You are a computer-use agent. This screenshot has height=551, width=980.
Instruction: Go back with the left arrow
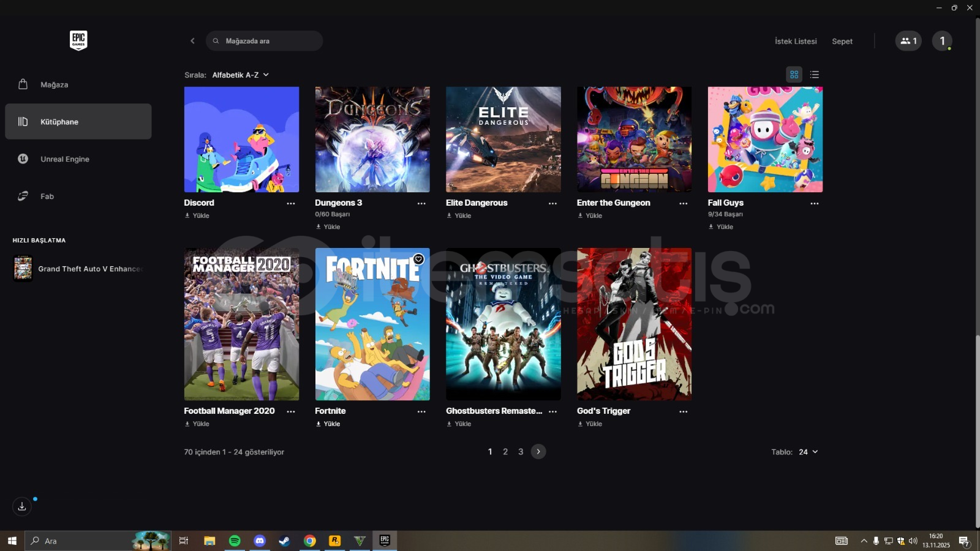(x=192, y=41)
